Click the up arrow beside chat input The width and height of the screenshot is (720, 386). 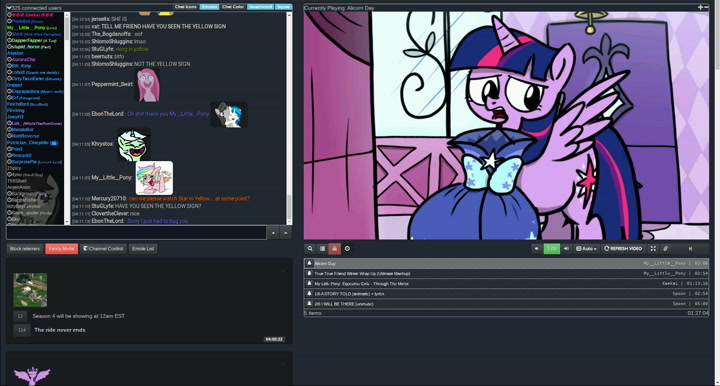pos(273,233)
